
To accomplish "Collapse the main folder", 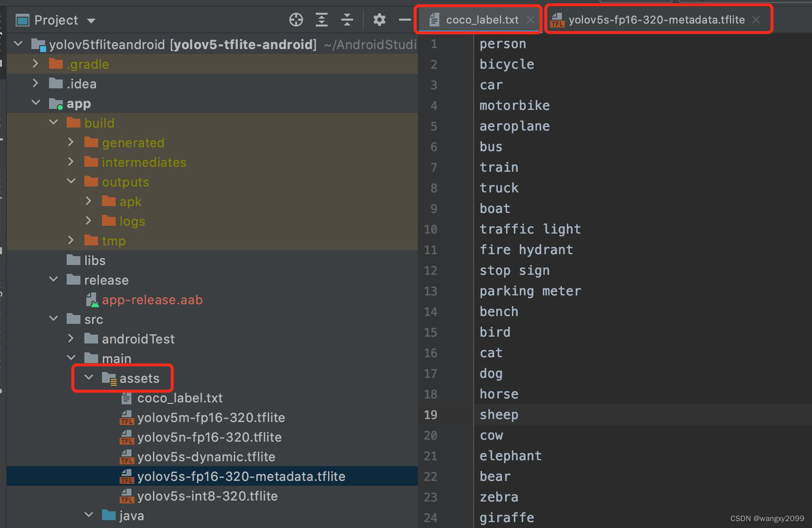I will 71,358.
